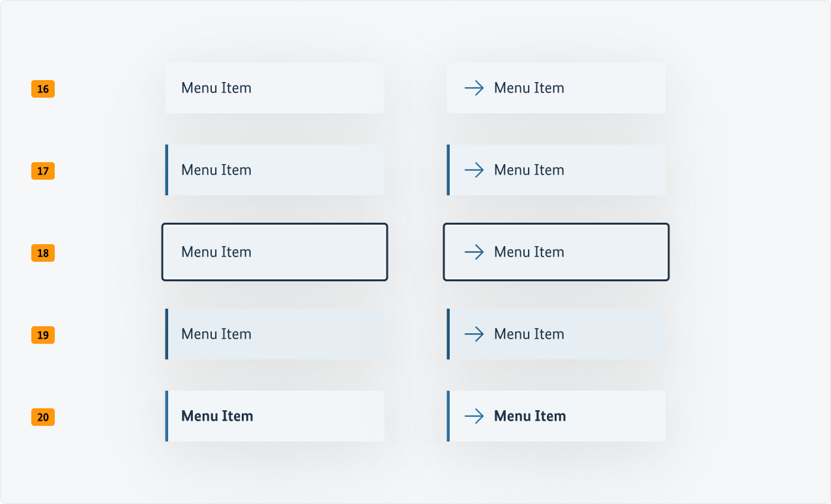
Task: Click the orange badge labeled 16
Action: pos(43,89)
